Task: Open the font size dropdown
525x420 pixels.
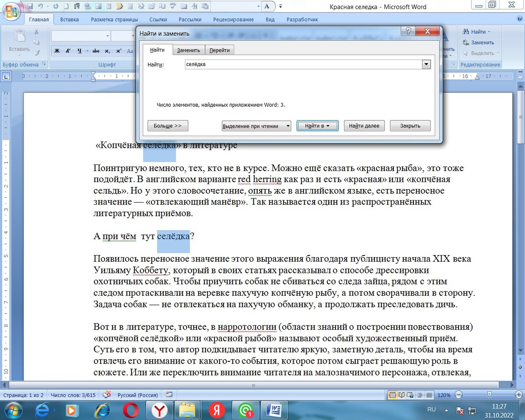Action: click(133, 36)
